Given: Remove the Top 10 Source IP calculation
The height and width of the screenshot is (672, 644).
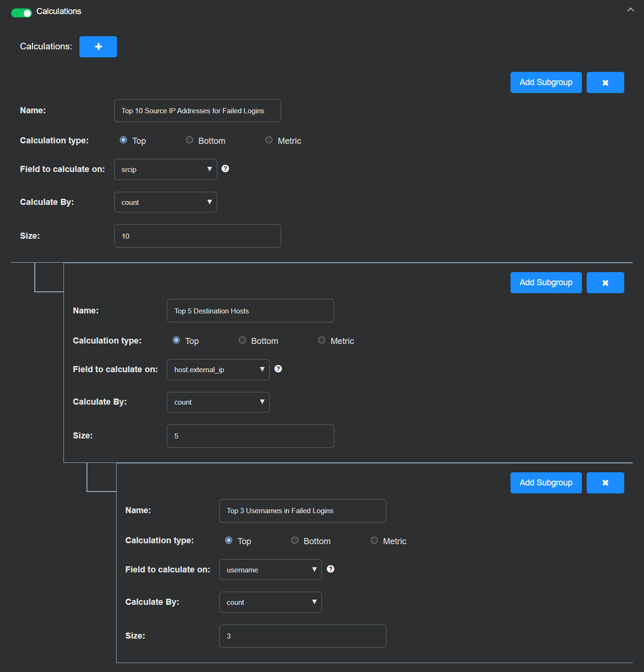Looking at the screenshot, I should pos(605,83).
